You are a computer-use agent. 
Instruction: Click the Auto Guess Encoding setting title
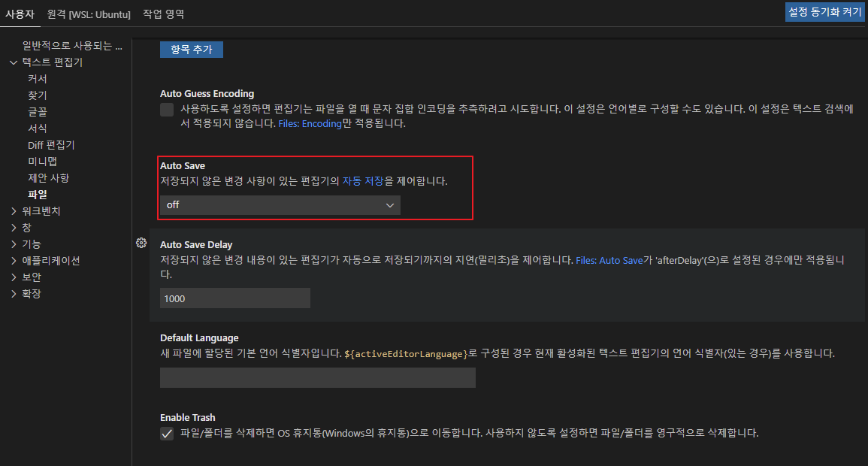coord(207,93)
